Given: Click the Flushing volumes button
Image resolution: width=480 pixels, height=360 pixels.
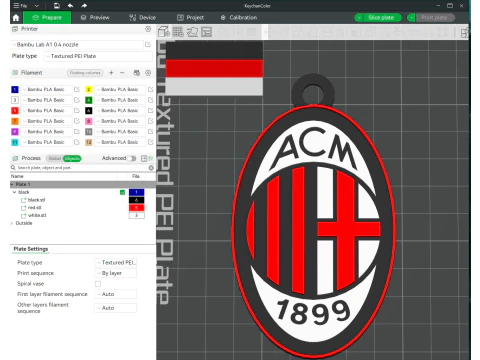Looking at the screenshot, I should [x=85, y=73].
